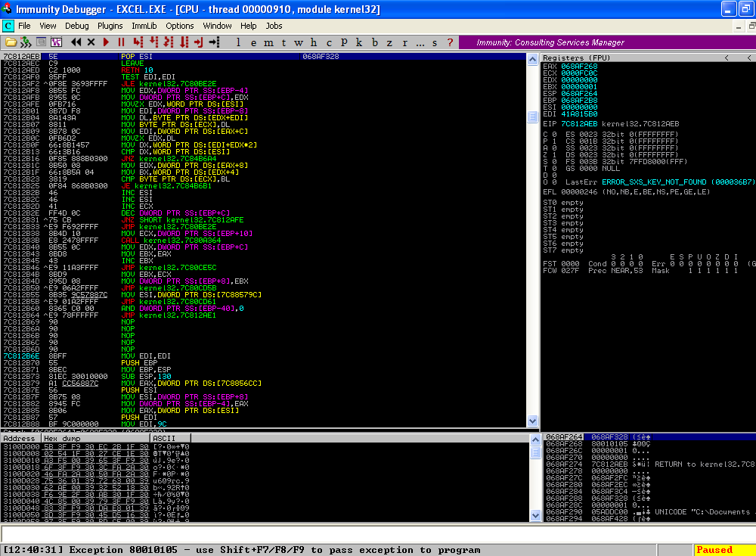Screen dimensions: 756x556
Task: Click dump pane scroll down arrow
Action: click(x=535, y=515)
